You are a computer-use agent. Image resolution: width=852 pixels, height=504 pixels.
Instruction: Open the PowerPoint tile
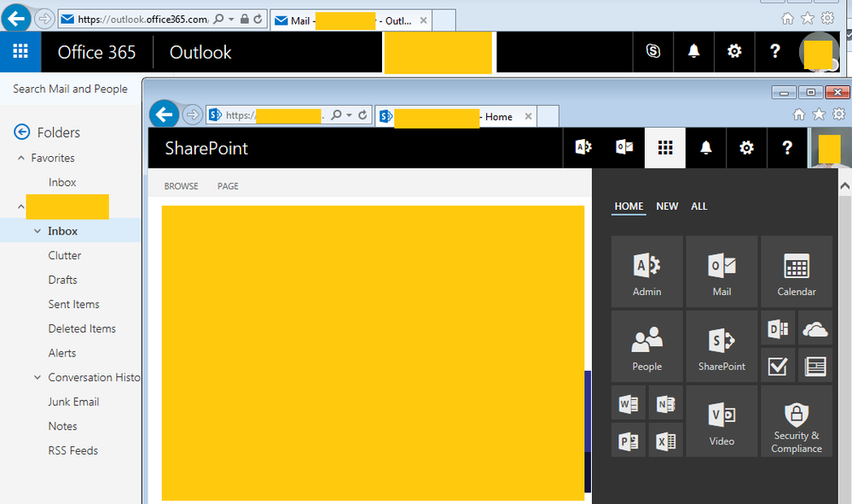629,441
